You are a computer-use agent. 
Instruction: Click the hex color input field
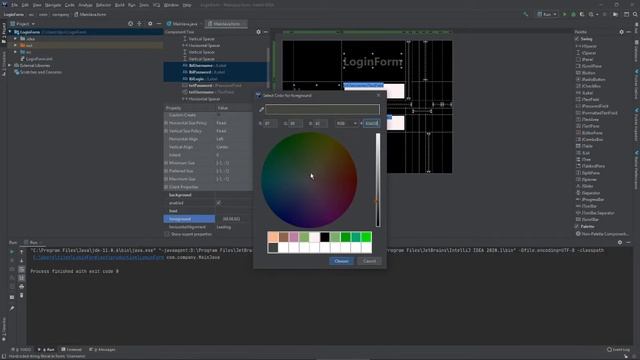(x=371, y=123)
